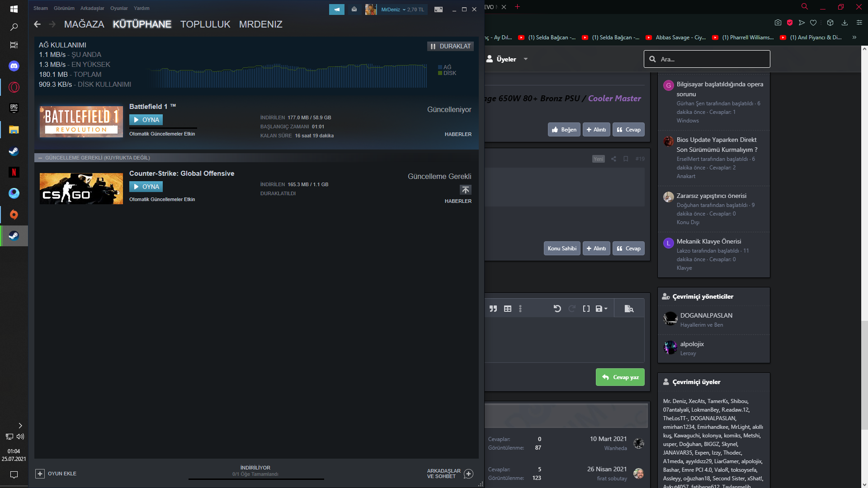The height and width of the screenshot is (488, 868).
Task: Move CS:GO update to top of queue
Action: tap(466, 190)
